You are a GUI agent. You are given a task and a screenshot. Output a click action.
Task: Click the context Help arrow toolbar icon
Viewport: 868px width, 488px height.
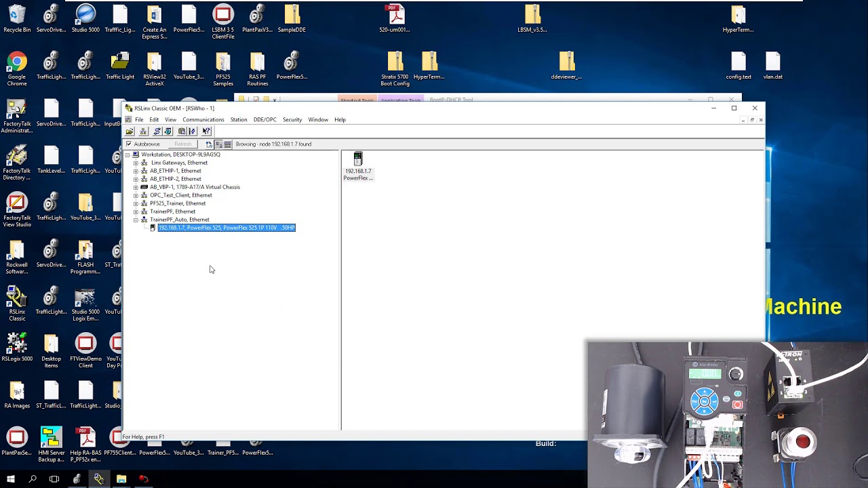(206, 131)
